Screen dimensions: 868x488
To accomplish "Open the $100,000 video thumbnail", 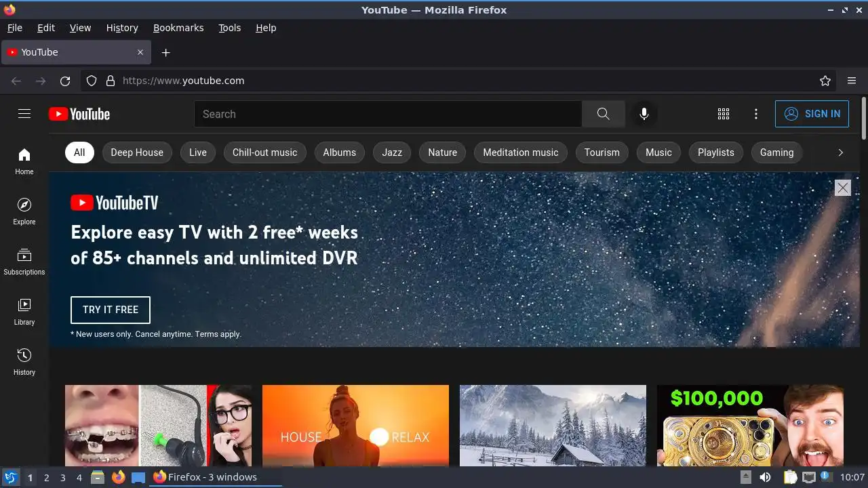I will click(x=750, y=426).
